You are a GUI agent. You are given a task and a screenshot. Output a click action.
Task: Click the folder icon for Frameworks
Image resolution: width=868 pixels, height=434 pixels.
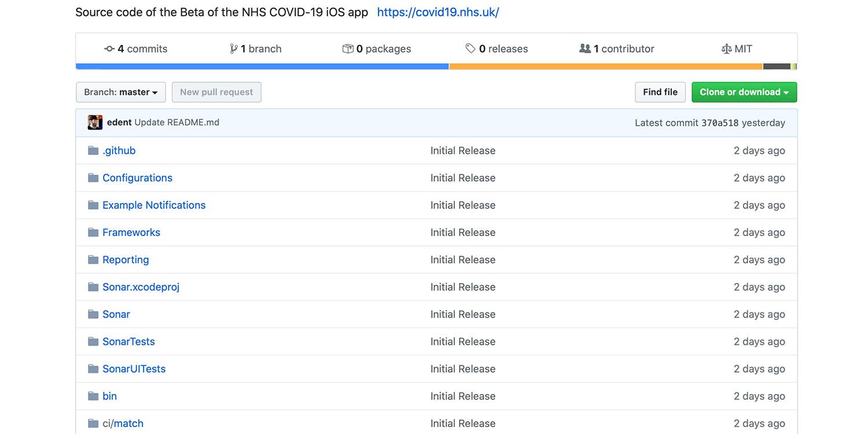point(93,232)
